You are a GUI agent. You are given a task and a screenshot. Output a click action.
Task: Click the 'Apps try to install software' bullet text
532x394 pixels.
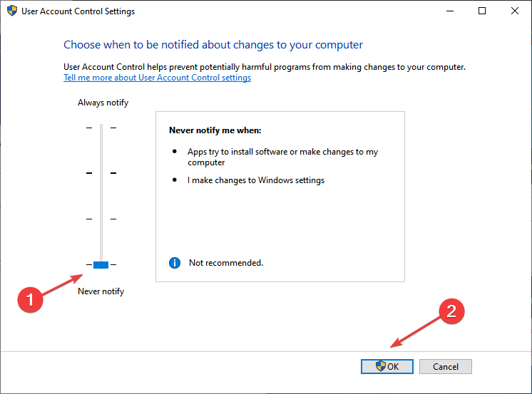282,157
